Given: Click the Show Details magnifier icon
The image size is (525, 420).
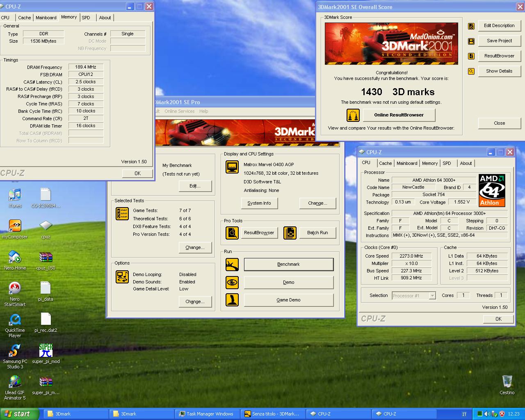Looking at the screenshot, I should click(471, 71).
